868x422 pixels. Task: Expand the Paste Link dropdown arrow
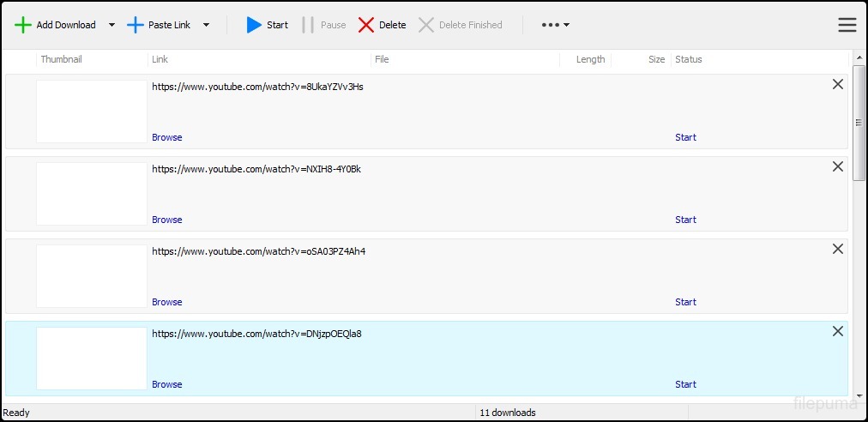pos(206,25)
